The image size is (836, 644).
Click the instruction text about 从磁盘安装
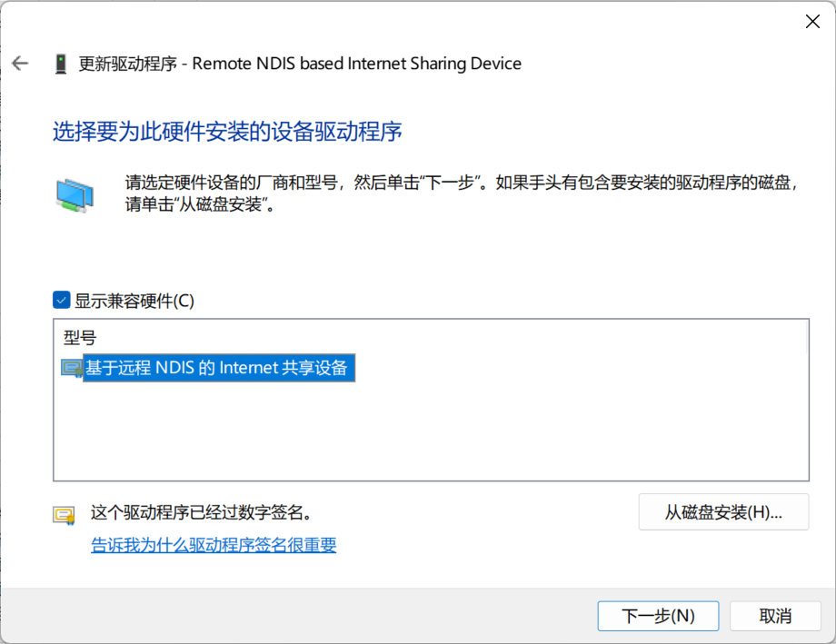(x=462, y=193)
